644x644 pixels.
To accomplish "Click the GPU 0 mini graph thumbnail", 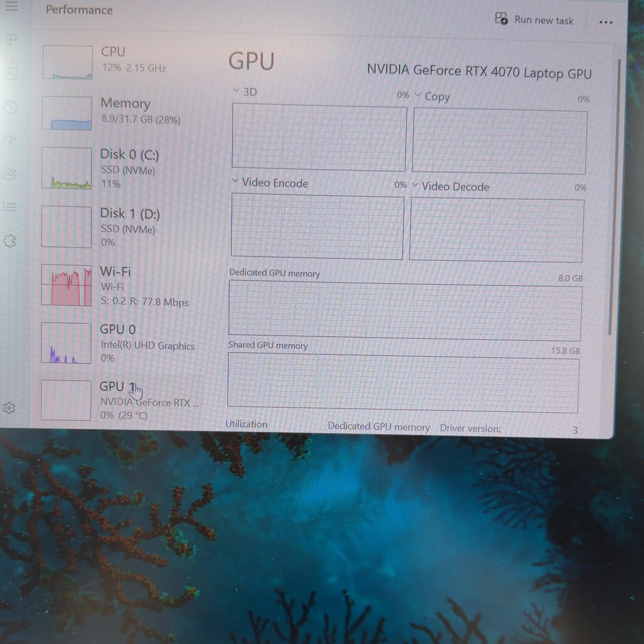I will tap(66, 343).
